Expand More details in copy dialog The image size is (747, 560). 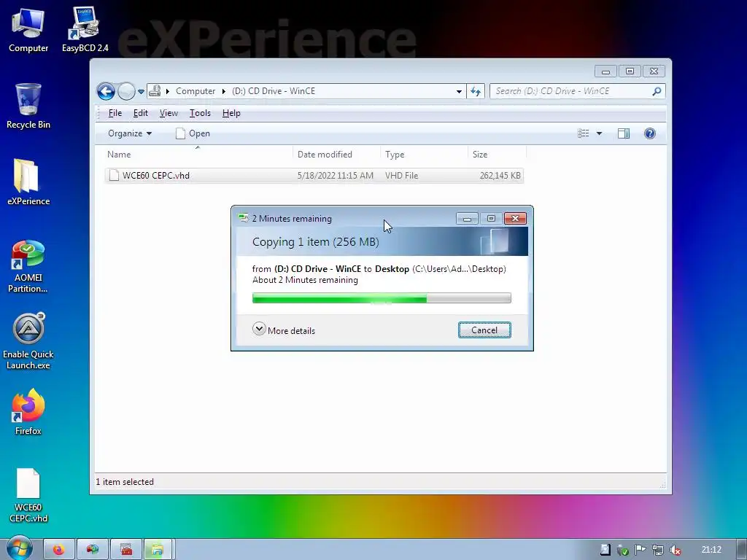(284, 330)
